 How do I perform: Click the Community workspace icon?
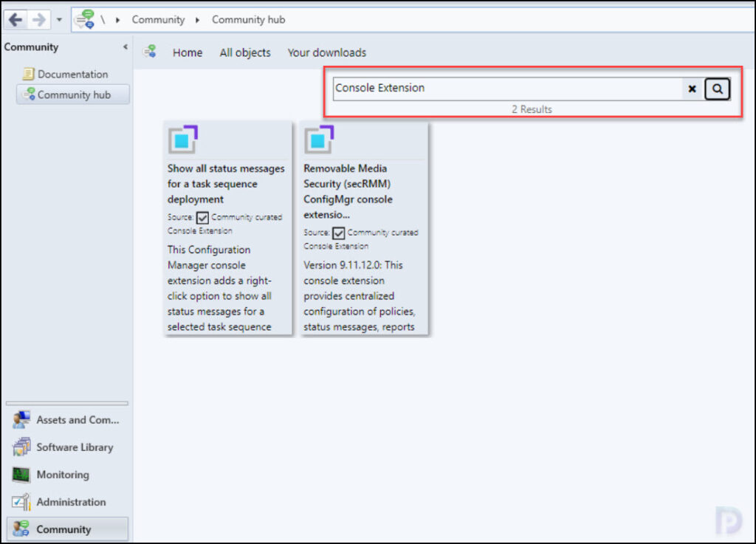click(21, 528)
